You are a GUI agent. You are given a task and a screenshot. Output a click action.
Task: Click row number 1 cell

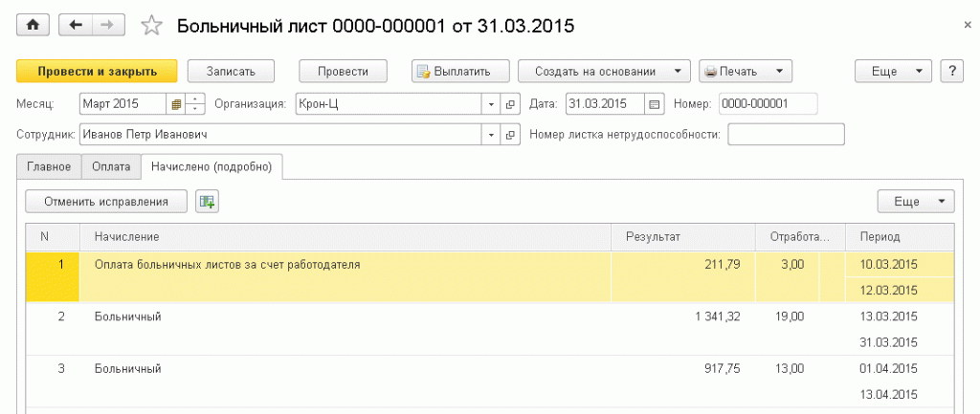pos(53,277)
